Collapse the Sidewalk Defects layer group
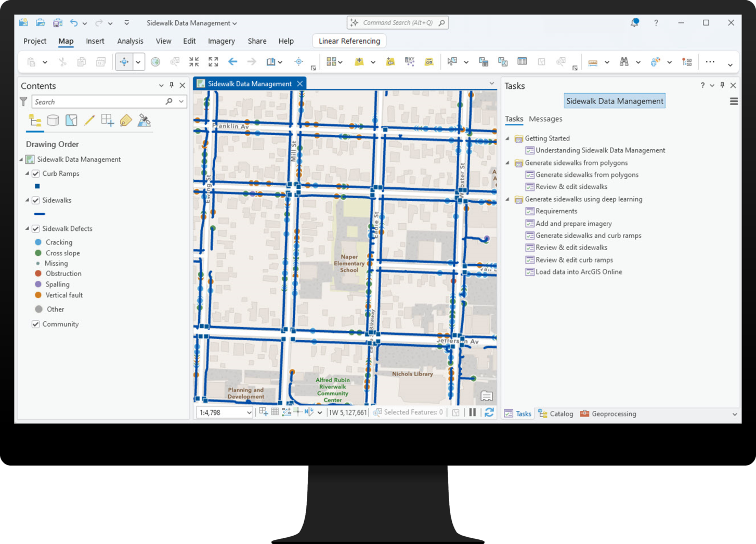 tap(27, 228)
